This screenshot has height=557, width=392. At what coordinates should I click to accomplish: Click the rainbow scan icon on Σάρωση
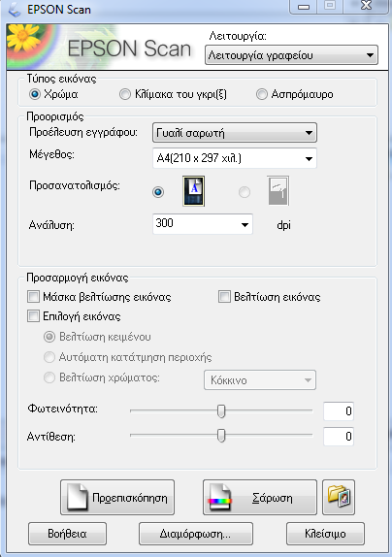(220, 497)
